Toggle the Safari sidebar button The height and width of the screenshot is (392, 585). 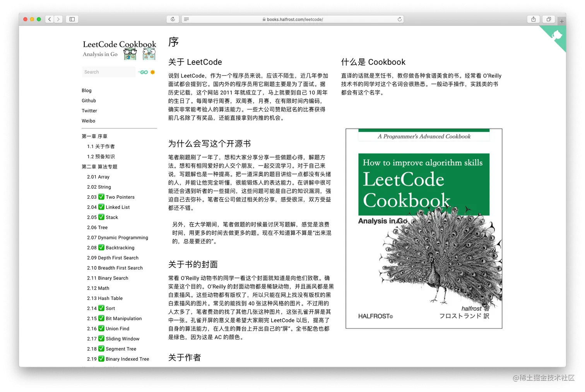tap(72, 19)
